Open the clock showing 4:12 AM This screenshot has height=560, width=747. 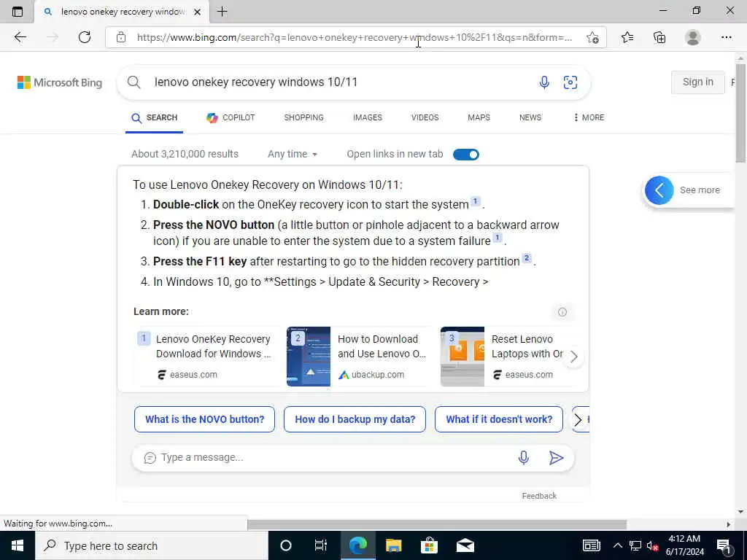tap(684, 545)
